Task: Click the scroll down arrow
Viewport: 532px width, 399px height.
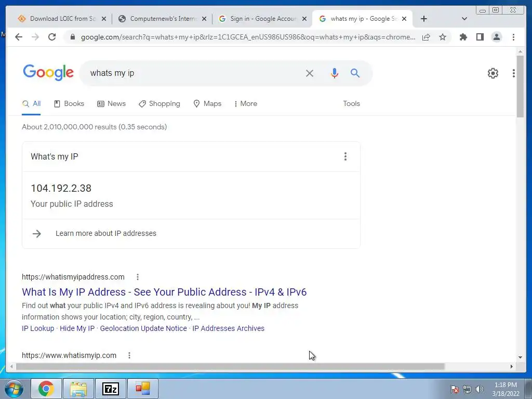Action: [520, 357]
